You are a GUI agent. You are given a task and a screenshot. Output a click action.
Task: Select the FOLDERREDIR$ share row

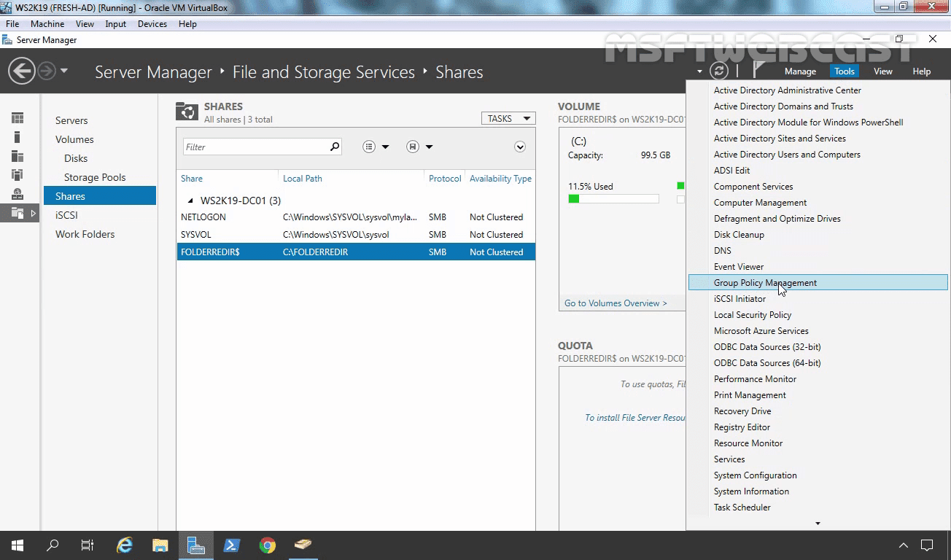coord(356,252)
